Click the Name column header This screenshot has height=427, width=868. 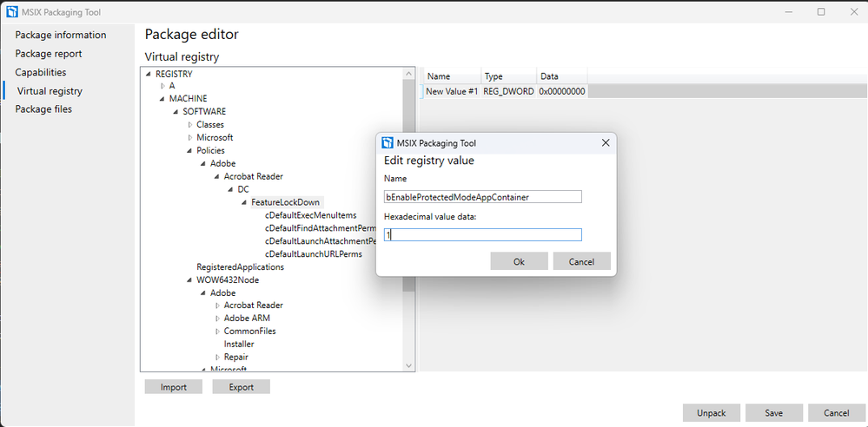(x=453, y=76)
